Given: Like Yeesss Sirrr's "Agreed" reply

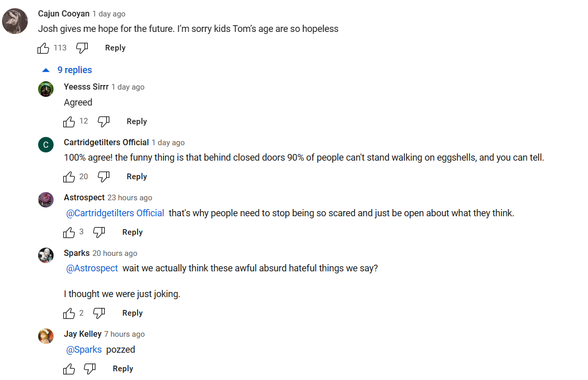Looking at the screenshot, I should point(69,122).
